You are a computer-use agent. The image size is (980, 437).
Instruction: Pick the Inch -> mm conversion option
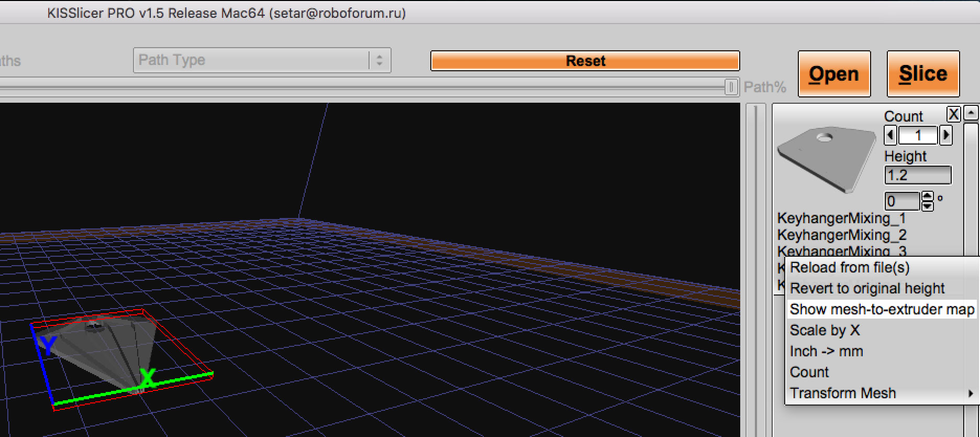[x=826, y=351]
